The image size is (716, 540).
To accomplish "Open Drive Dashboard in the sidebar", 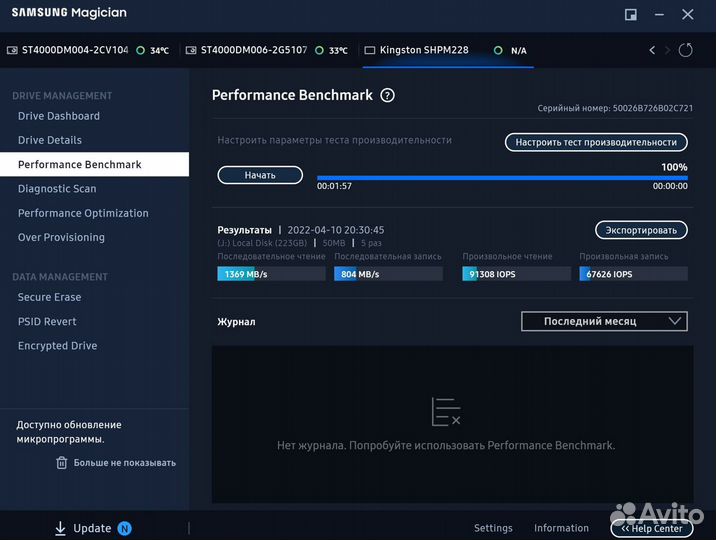I will 59,116.
